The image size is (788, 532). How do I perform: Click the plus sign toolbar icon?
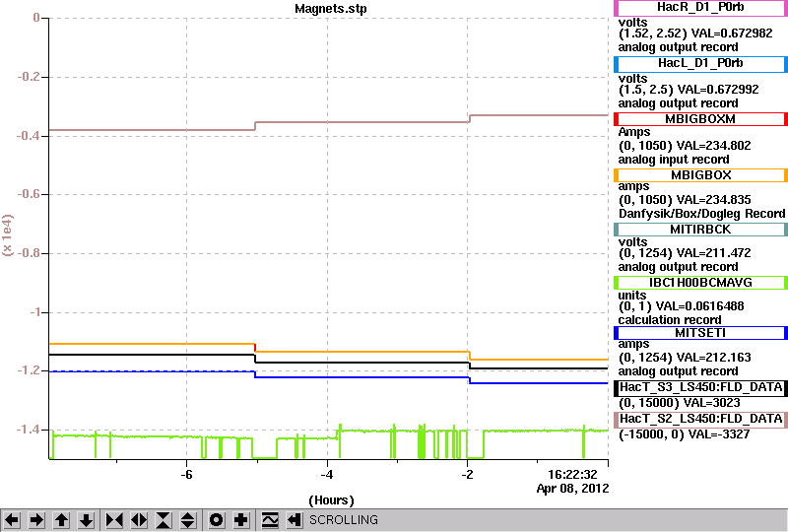[241, 520]
